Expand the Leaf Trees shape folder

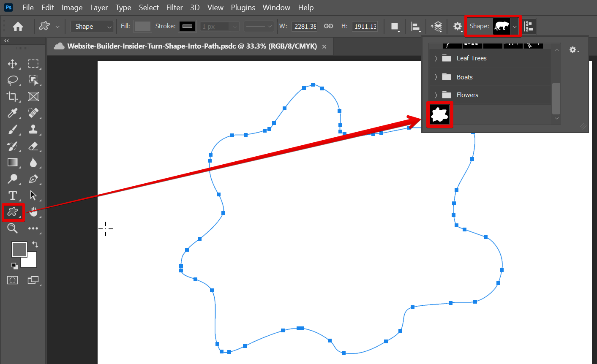click(x=436, y=58)
